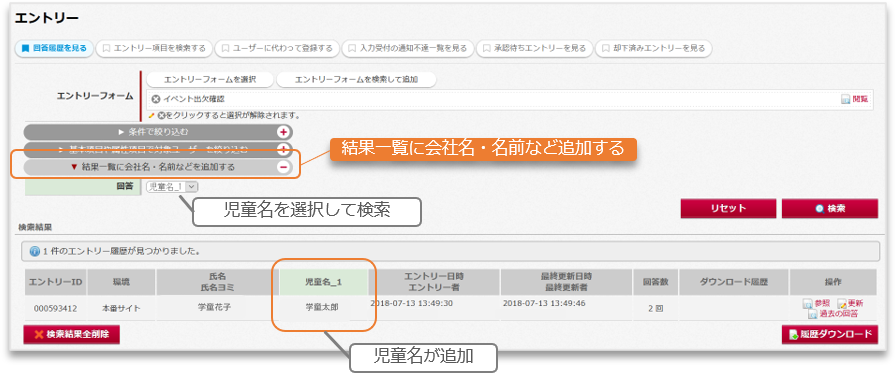
Task: Open ユーザーに代わって登録する tab
Action: point(277,49)
